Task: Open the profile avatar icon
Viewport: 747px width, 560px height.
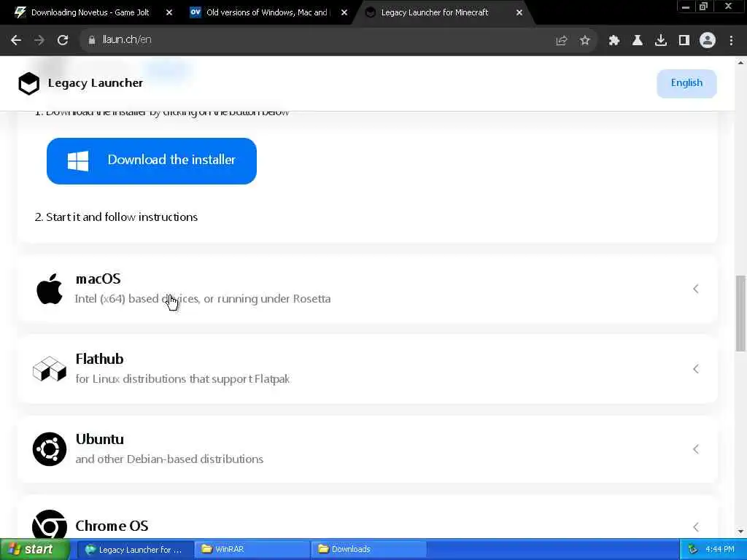Action: click(x=708, y=41)
